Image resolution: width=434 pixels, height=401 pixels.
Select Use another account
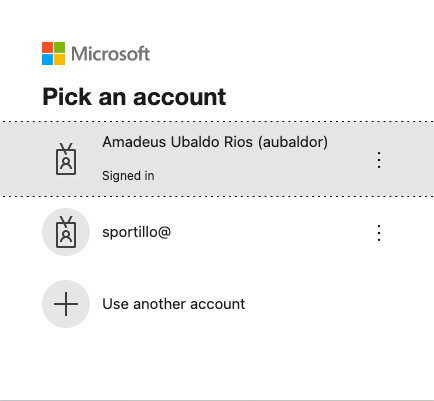(174, 304)
